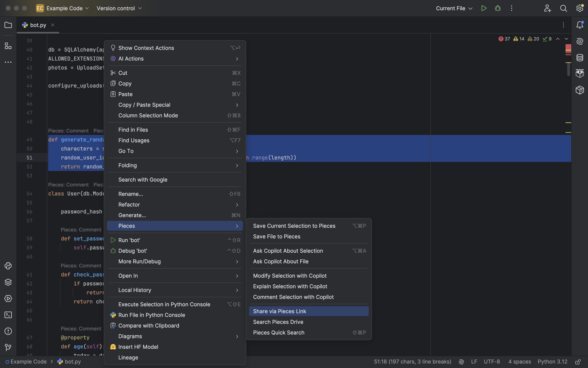The image size is (588, 368).
Task: Expand the Open In submenu
Action: (x=175, y=276)
